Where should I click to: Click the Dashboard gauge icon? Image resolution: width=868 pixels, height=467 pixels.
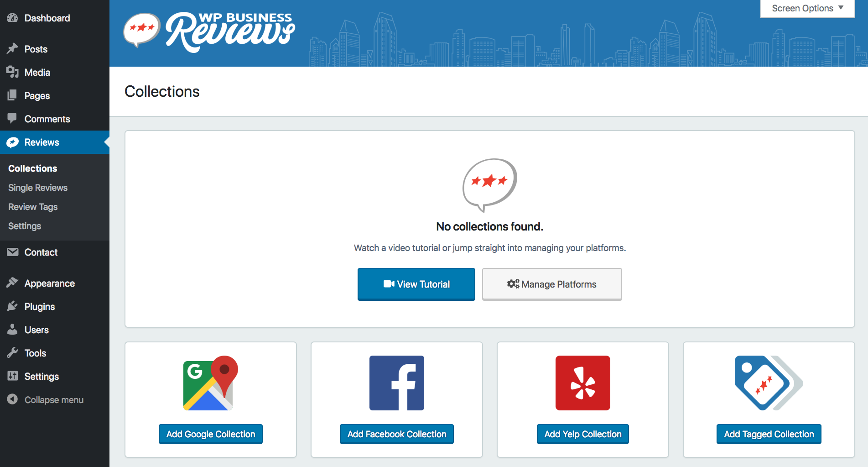[x=12, y=18]
